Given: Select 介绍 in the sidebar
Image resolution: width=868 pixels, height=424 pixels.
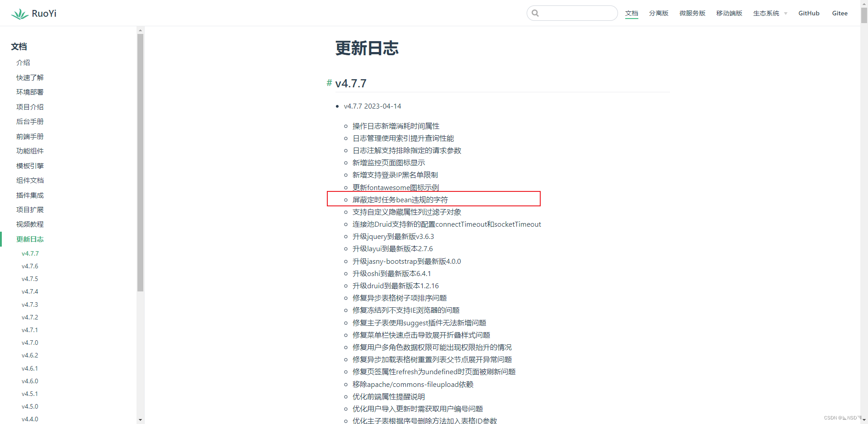Looking at the screenshot, I should coord(23,62).
